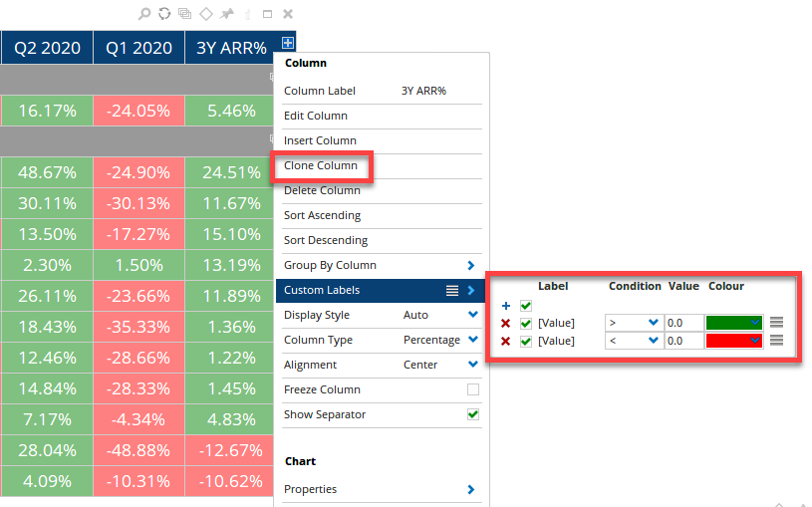Enable the Freeze Column checkbox
The image size is (812, 507).
coord(473,389)
